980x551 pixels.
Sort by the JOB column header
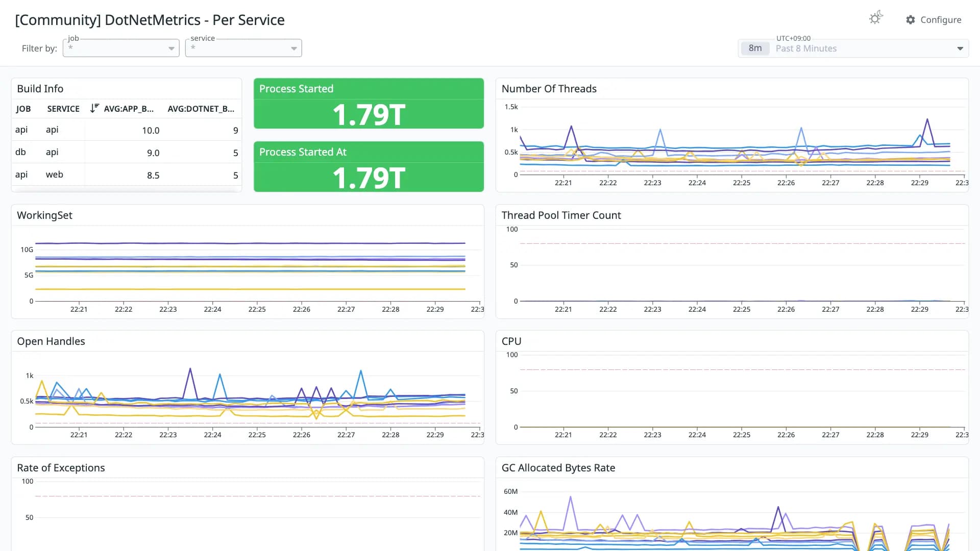pyautogui.click(x=23, y=109)
